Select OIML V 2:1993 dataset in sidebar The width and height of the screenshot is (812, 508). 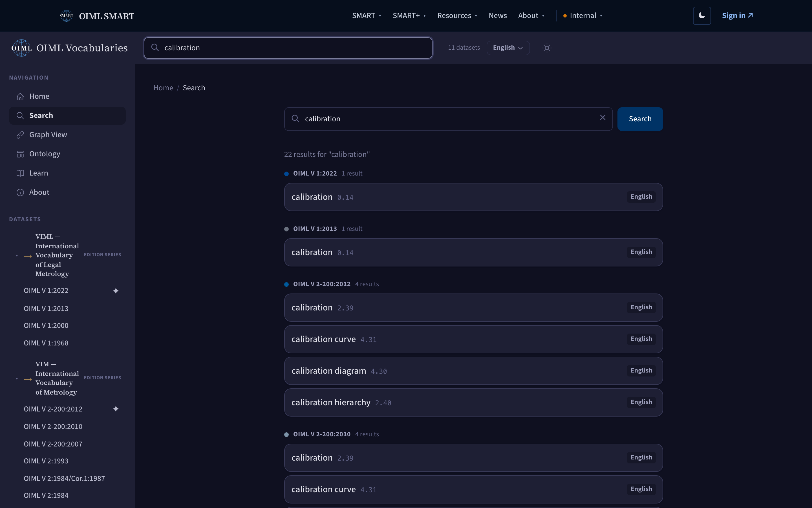(46, 461)
